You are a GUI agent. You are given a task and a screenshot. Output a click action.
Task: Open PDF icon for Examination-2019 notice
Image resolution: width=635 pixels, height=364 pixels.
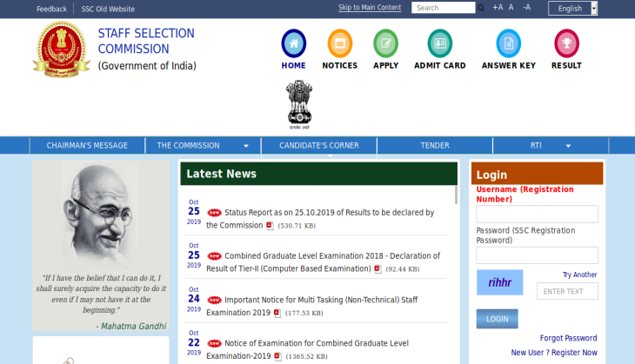coord(277,356)
